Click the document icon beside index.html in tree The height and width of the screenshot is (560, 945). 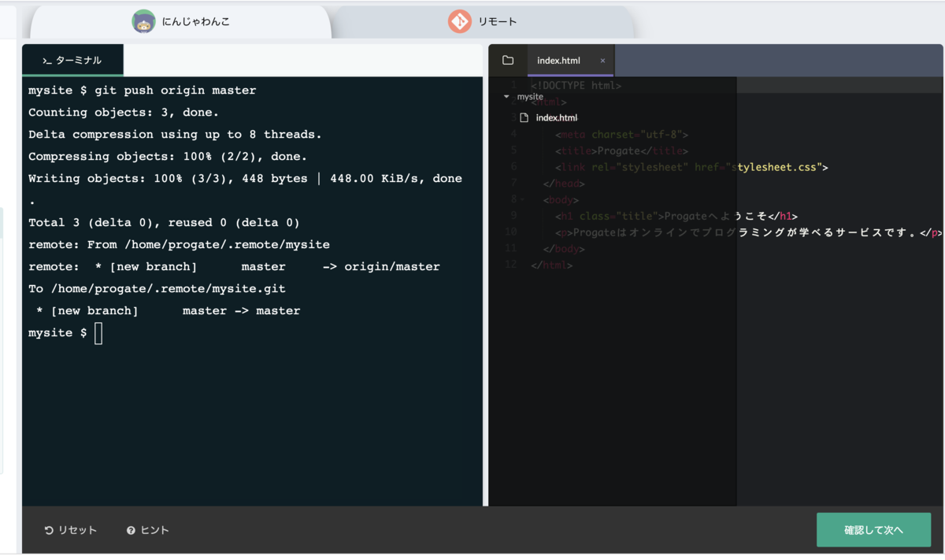click(x=524, y=117)
